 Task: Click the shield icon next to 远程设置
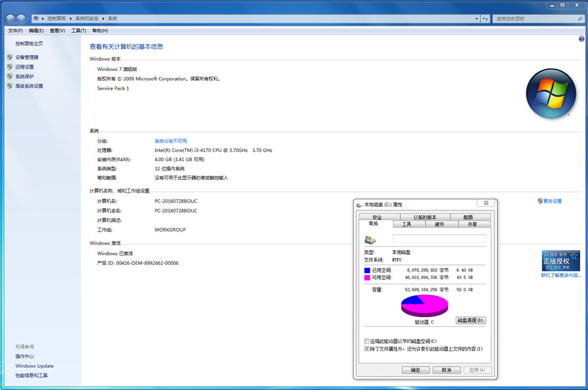tap(10, 67)
